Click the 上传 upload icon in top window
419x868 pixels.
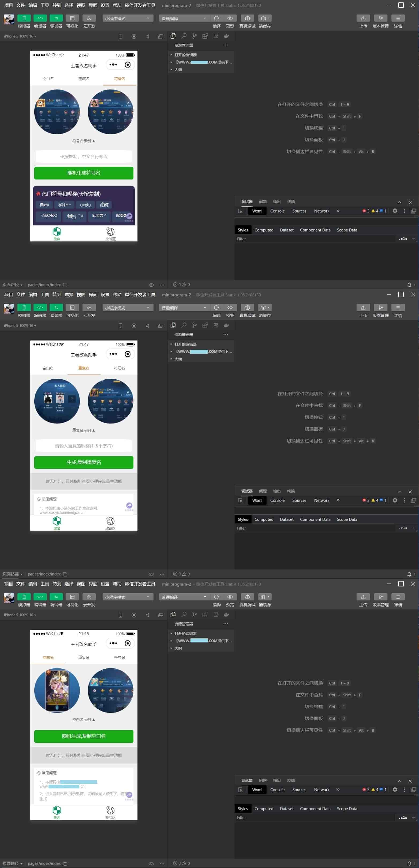click(363, 18)
